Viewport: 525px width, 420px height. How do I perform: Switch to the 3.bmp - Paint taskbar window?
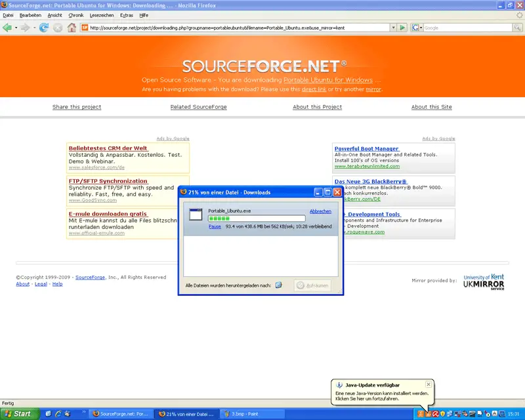pos(253,414)
